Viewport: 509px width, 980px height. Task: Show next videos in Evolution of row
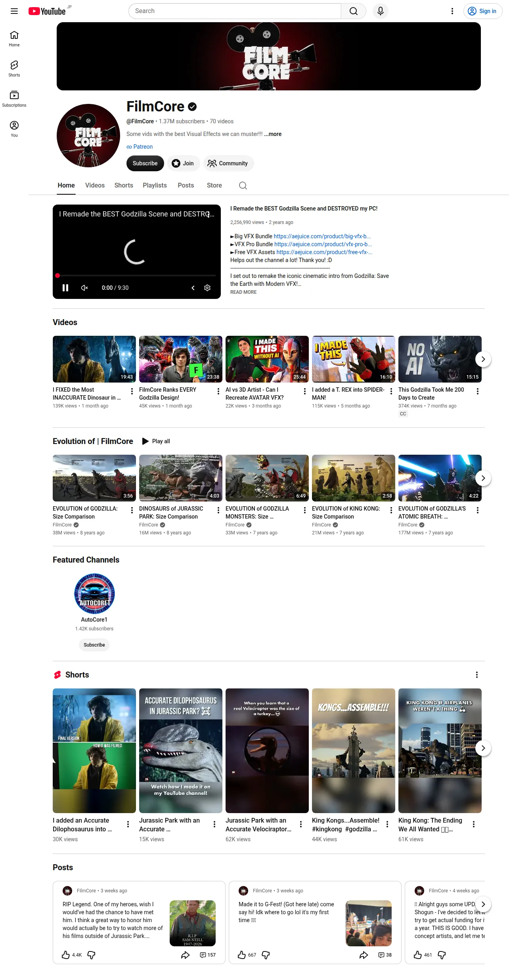tap(483, 478)
